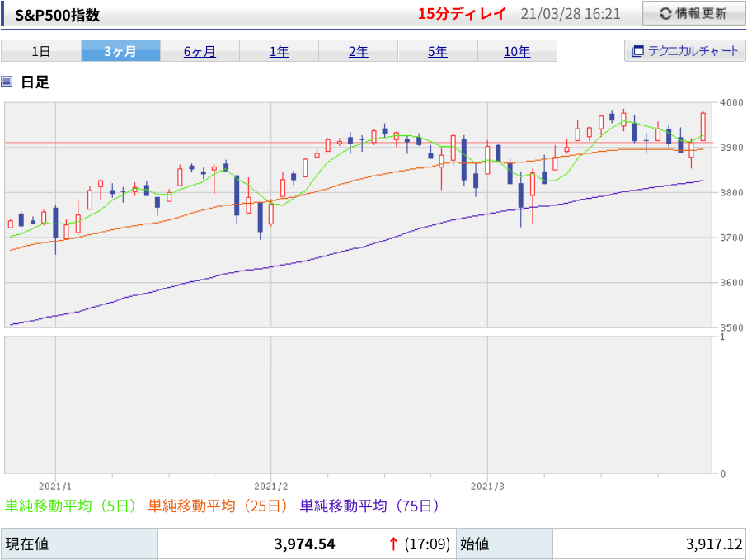Click the current value 3,974.54
The image size is (747, 560).
click(304, 544)
